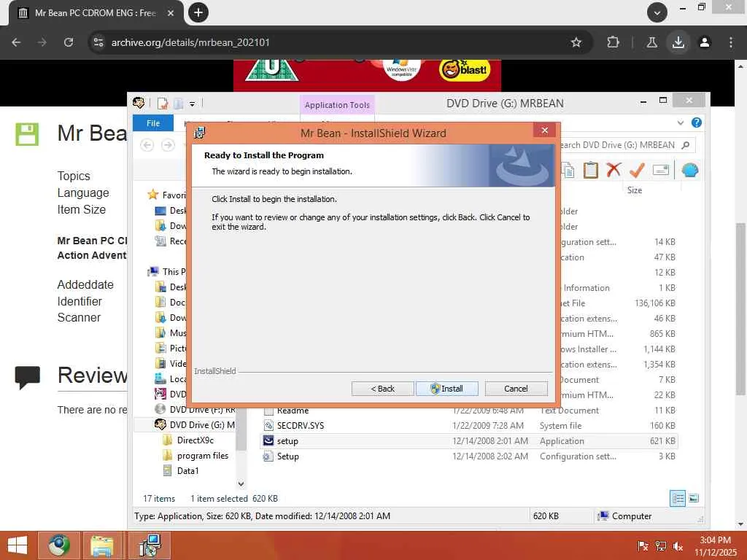The image size is (747, 560).
Task: Select This PC in the navigation pane
Action: click(x=166, y=271)
